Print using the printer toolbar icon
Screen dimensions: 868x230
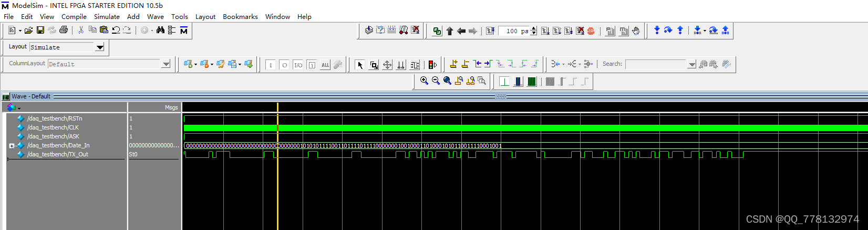coord(64,31)
